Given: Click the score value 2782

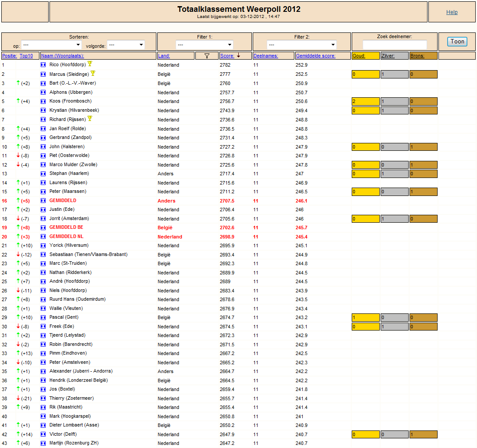Looking at the screenshot, I should [225, 65].
